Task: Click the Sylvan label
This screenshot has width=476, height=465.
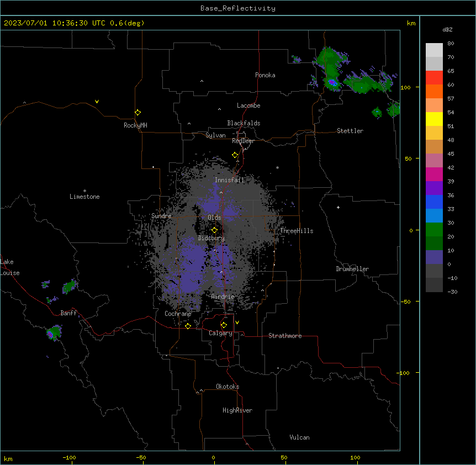Action: pyautogui.click(x=215, y=135)
